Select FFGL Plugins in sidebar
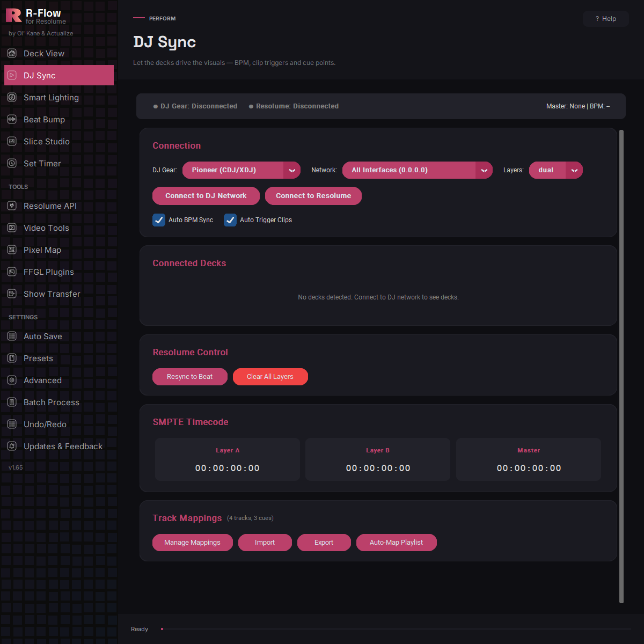 [59, 272]
